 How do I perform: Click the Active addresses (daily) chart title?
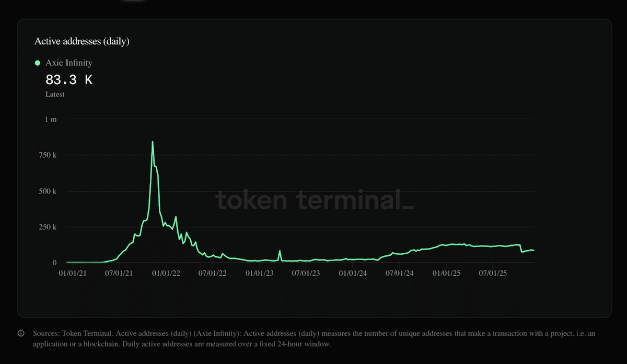tap(82, 42)
